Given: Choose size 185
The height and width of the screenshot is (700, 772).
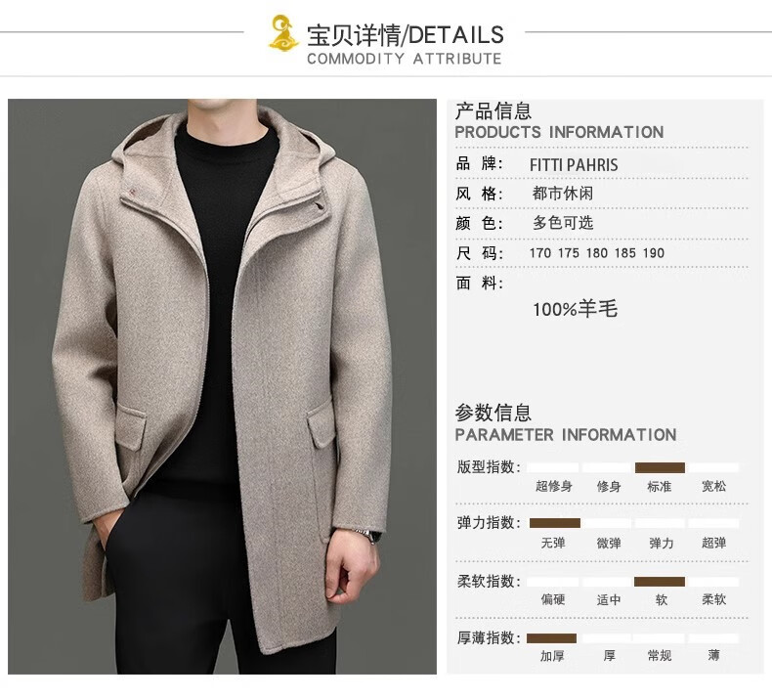Looking at the screenshot, I should 625,253.
